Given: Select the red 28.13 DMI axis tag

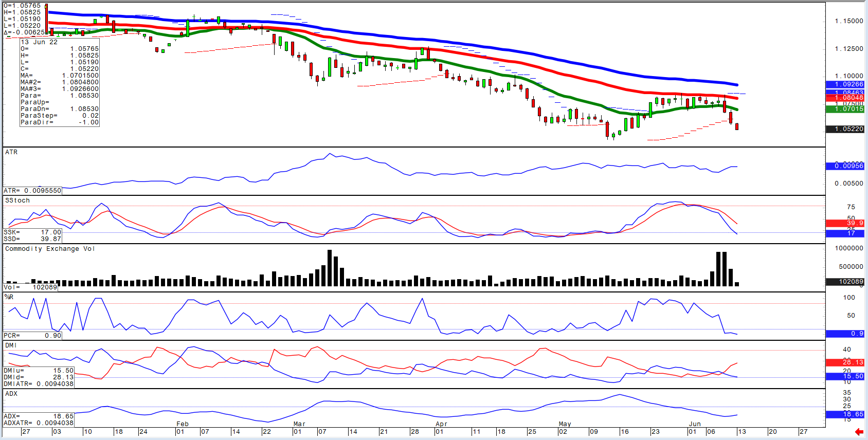Looking at the screenshot, I should pos(845,363).
